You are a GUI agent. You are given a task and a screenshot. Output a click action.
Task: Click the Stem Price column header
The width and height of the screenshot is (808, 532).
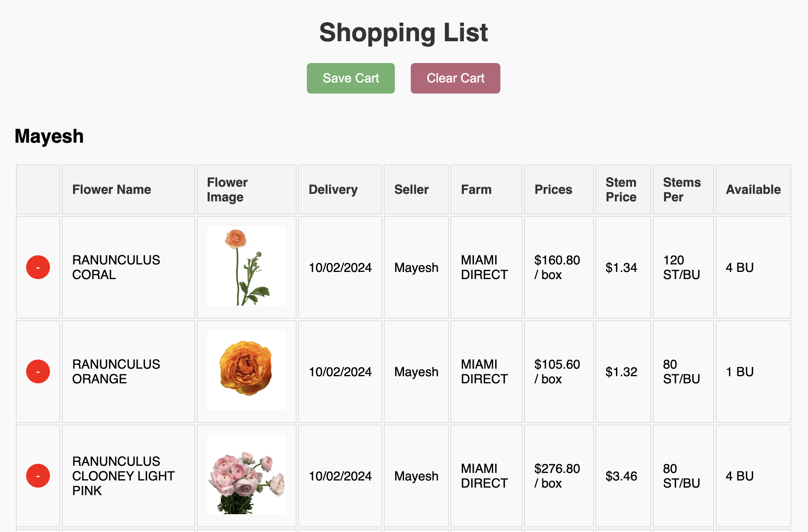click(621, 189)
